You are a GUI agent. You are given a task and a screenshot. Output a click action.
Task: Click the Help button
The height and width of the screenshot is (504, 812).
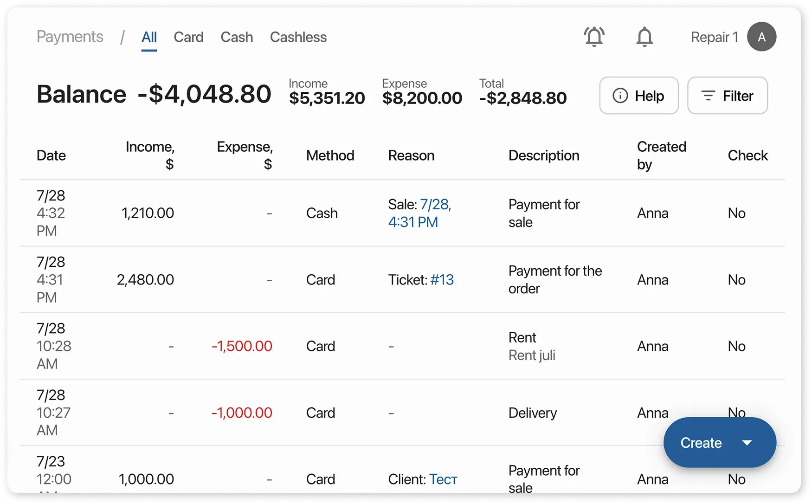[x=639, y=96]
